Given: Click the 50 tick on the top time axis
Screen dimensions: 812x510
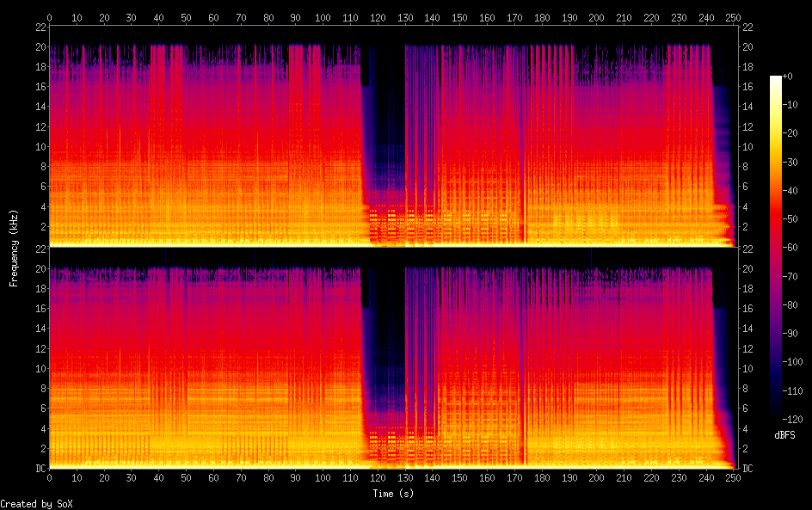Looking at the screenshot, I should (x=186, y=17).
